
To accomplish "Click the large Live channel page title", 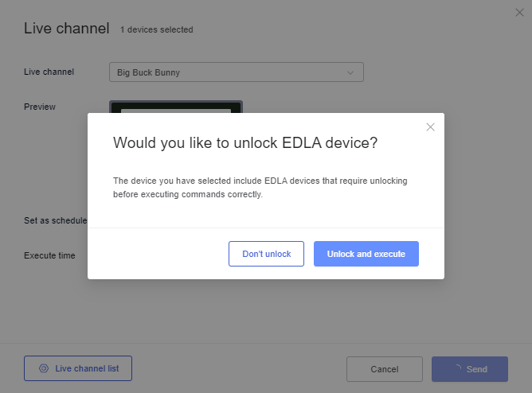I will click(67, 29).
